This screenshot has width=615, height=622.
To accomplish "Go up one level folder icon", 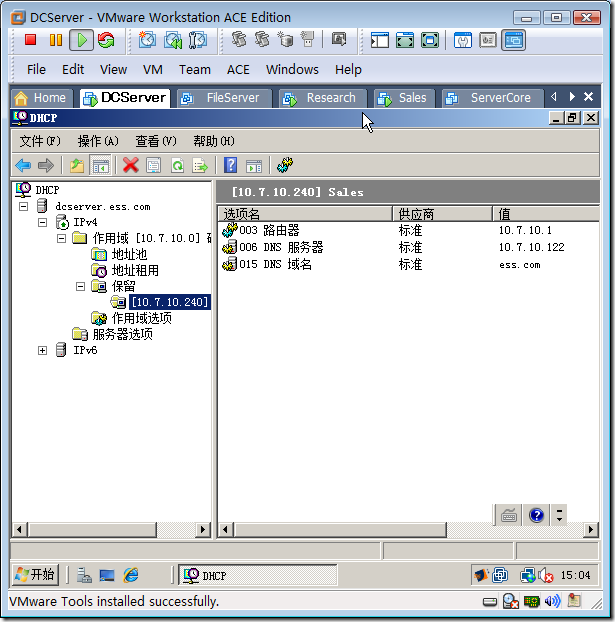I will coord(77,165).
